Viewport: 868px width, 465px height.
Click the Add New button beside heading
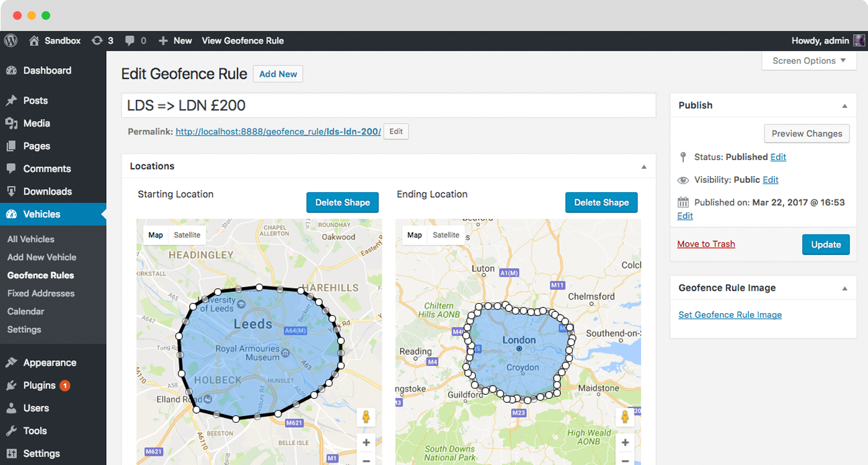[x=278, y=74]
